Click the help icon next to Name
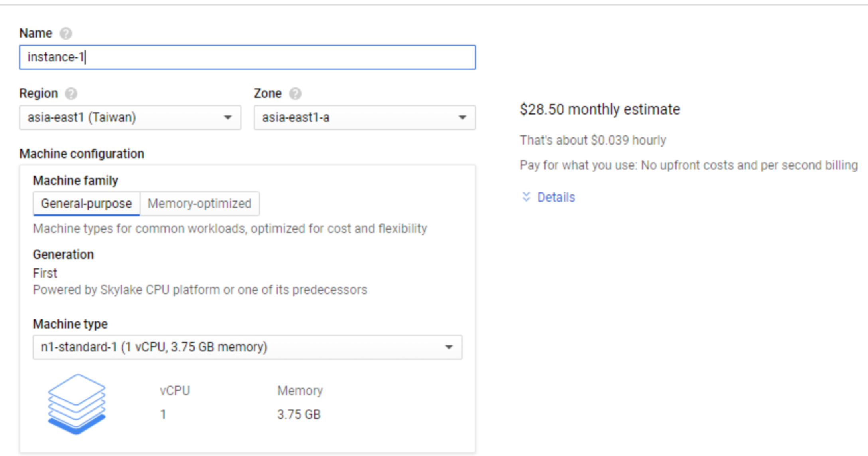The height and width of the screenshot is (456, 868). [x=66, y=34]
